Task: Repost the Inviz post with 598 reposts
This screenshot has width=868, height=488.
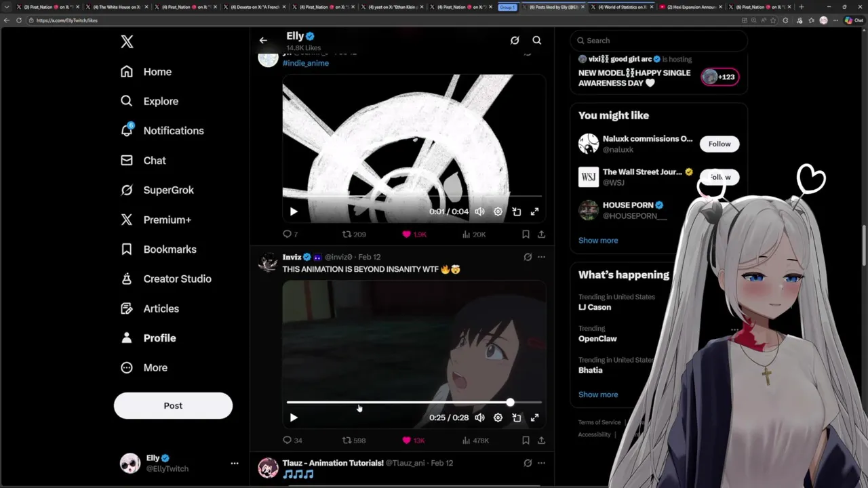Action: click(x=354, y=441)
